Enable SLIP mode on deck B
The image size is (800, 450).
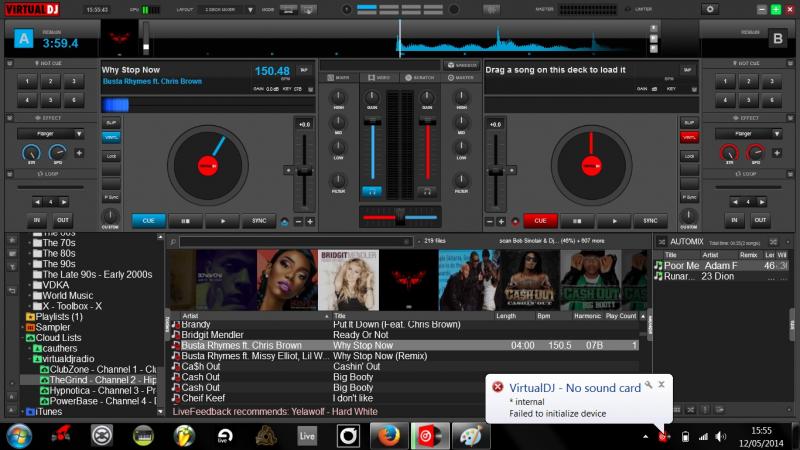coord(688,122)
